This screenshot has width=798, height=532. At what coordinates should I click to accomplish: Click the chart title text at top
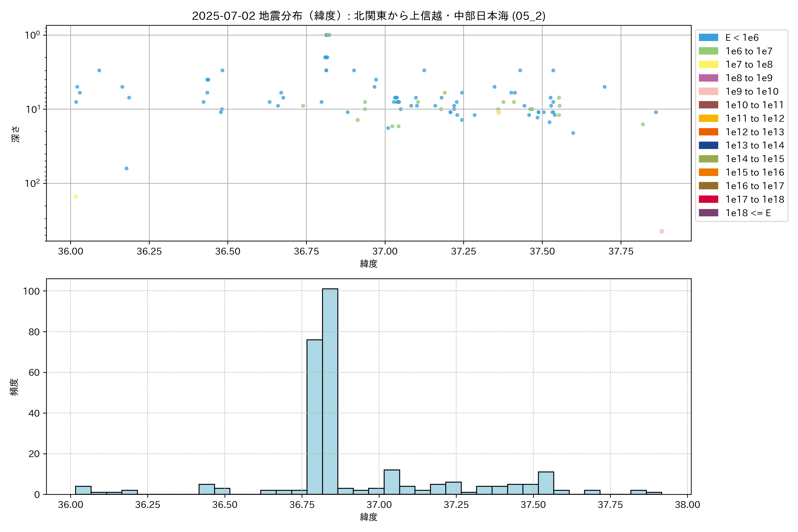click(368, 16)
